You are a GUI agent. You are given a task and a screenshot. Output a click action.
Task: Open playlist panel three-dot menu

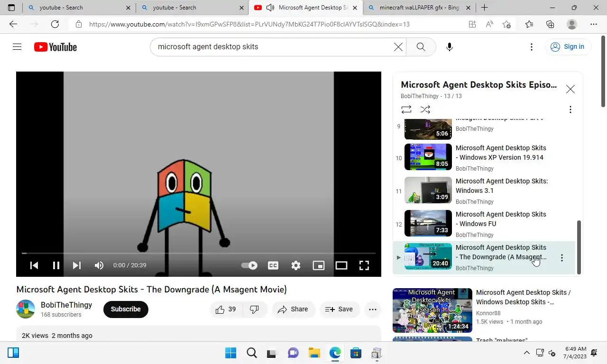[570, 109]
